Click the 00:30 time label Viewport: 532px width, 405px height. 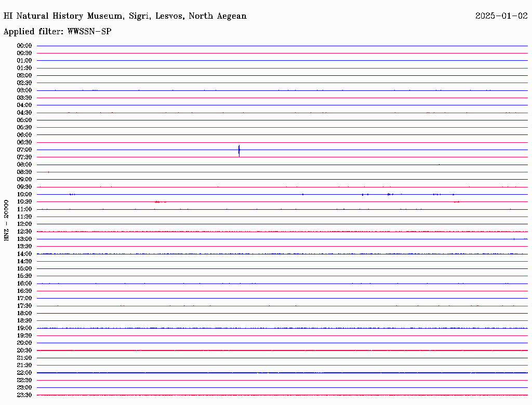coord(24,53)
